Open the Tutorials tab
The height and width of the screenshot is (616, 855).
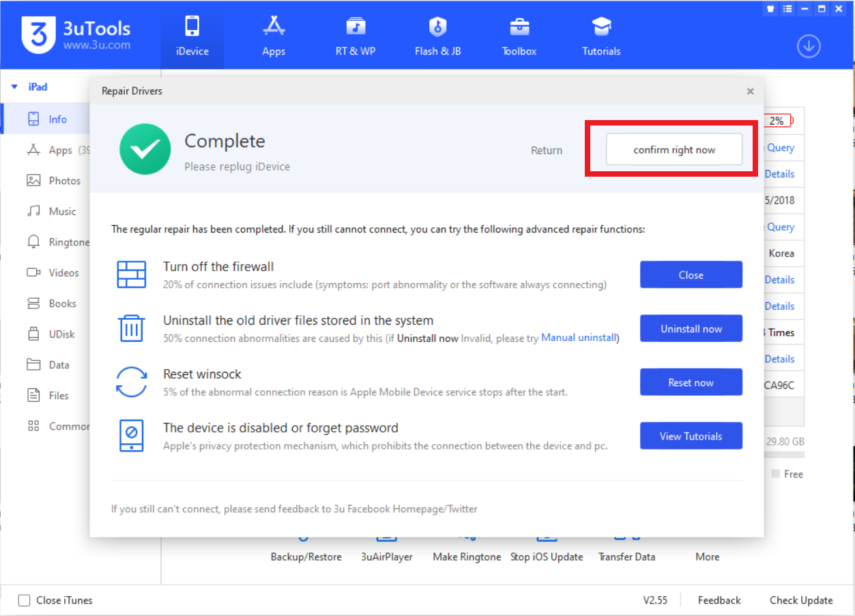(x=601, y=35)
